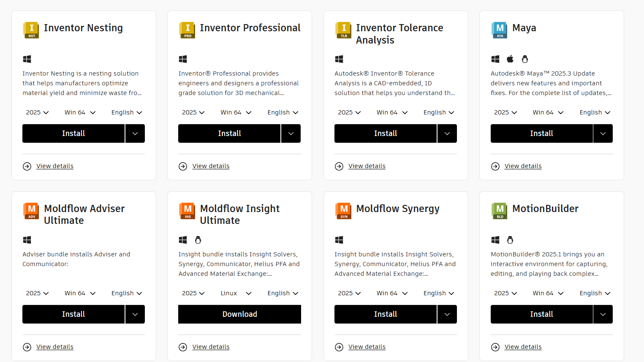Download Moldflow Insight Ultimate
Viewport: 644px width, 362px height.
pos(239,314)
